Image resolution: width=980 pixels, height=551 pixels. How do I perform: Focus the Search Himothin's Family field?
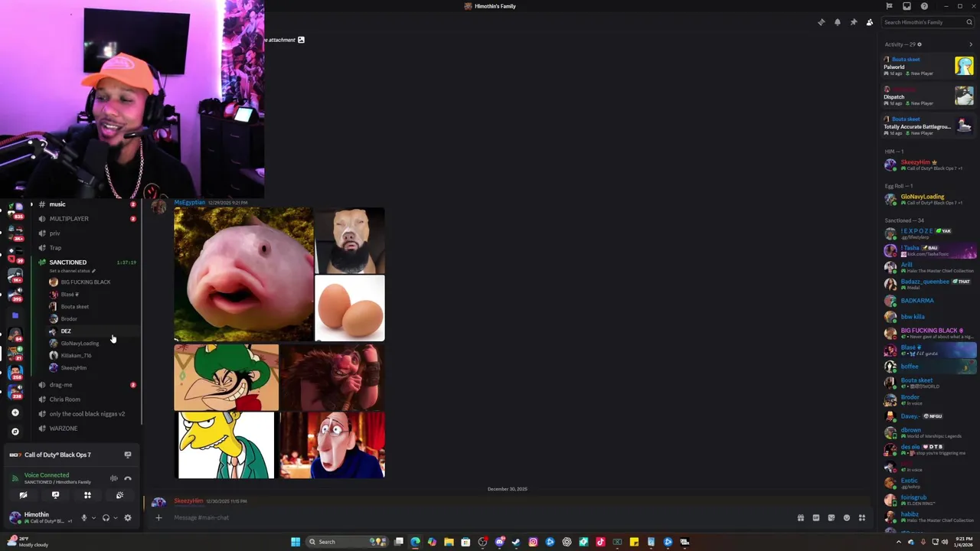(927, 22)
